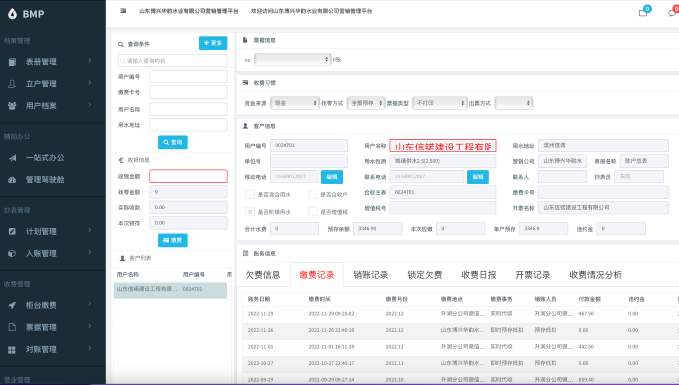Viewport: 679px width, 385px height.
Task: Open the chat message icon with red badge
Action: tap(673, 12)
